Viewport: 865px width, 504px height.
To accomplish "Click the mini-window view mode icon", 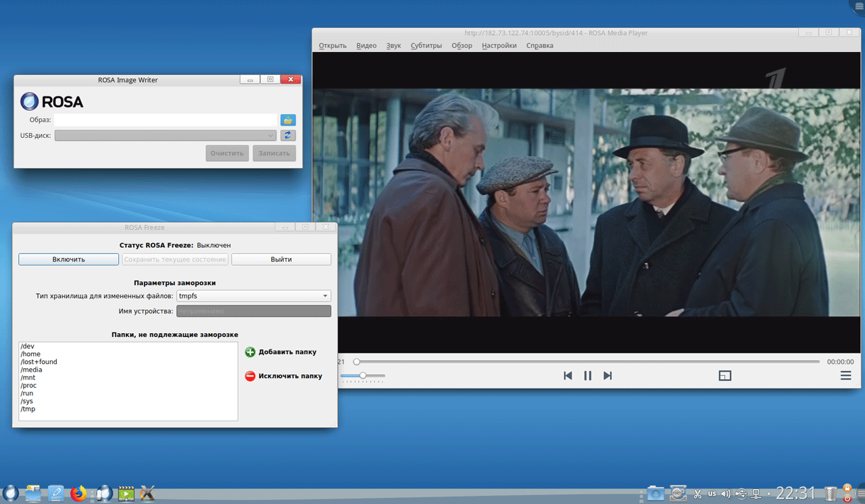I will (725, 376).
